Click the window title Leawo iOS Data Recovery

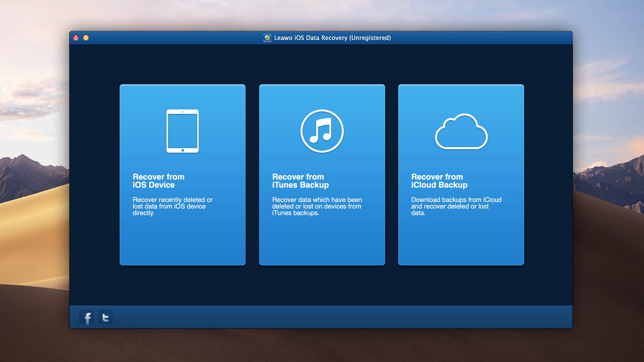[333, 38]
